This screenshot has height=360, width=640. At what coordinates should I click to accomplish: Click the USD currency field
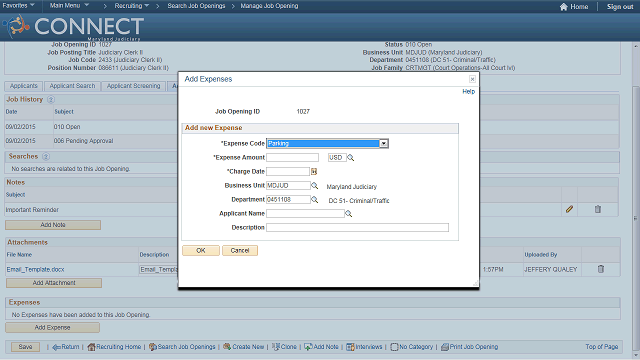(x=337, y=158)
